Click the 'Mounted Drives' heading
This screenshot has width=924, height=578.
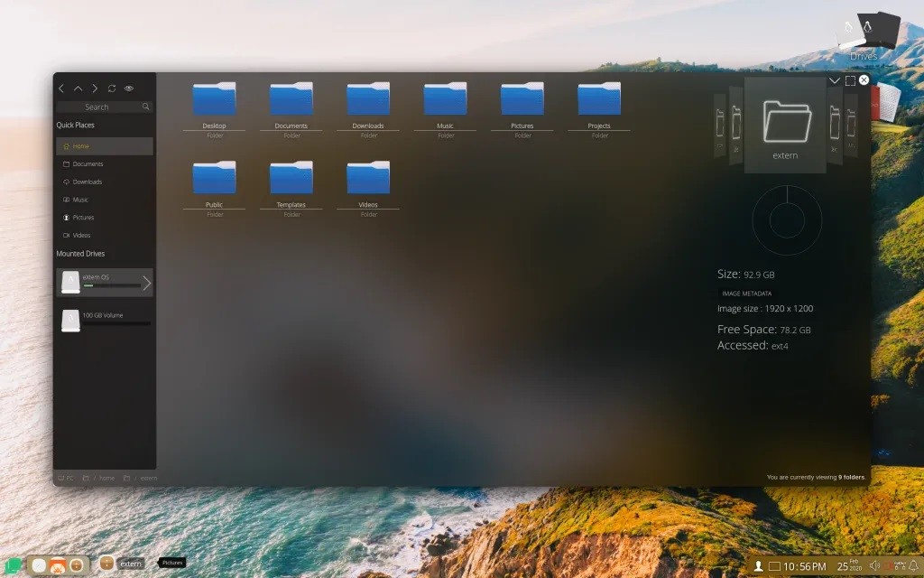[x=80, y=254]
